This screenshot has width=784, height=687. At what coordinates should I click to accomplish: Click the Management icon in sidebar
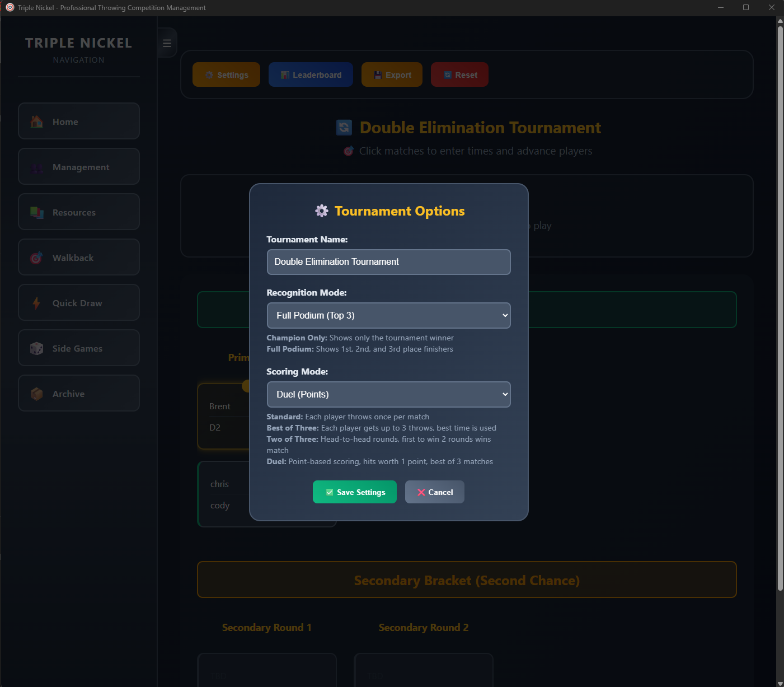coord(37,167)
